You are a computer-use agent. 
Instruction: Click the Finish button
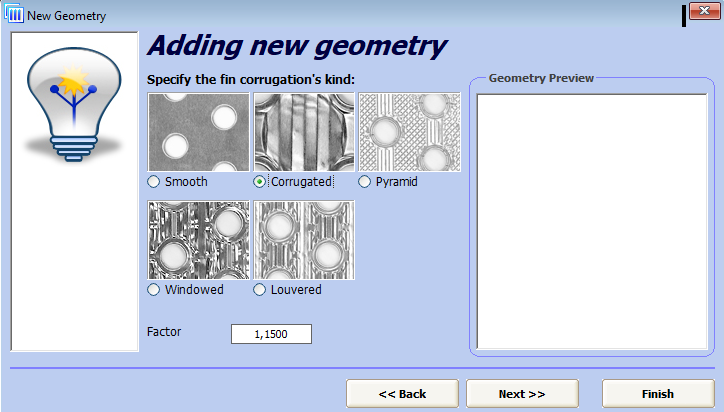pyautogui.click(x=658, y=394)
